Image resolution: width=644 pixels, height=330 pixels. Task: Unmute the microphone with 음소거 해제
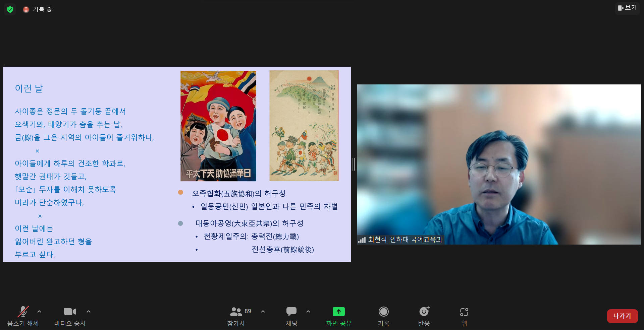pyautogui.click(x=23, y=316)
